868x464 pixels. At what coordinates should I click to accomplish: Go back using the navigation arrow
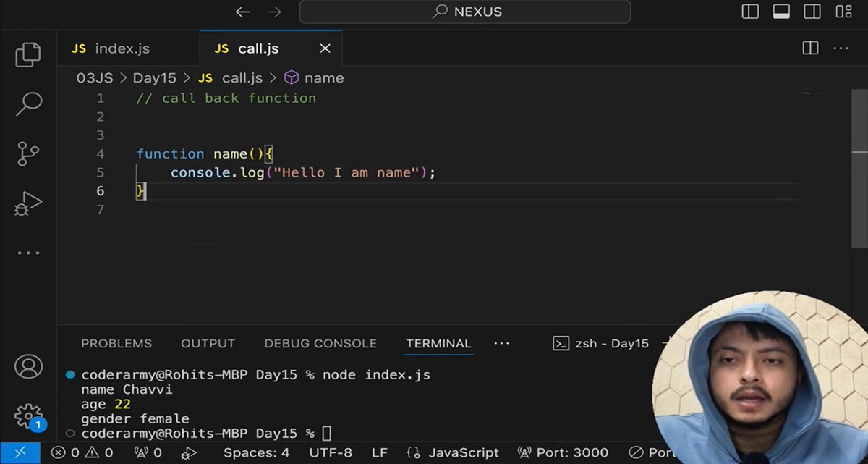[243, 12]
